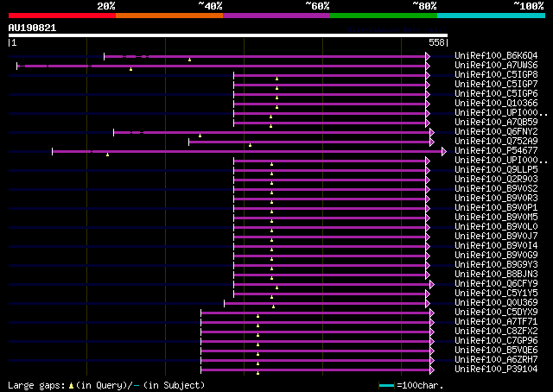Choose the UniRef100_B9V0R3 label
Image resolution: width=553 pixels, height=392 pixels.
pyautogui.click(x=496, y=199)
